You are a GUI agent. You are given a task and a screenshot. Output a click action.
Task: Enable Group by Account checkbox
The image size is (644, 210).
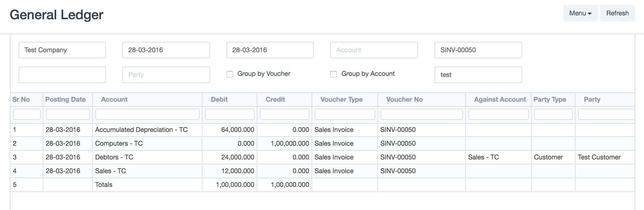click(x=334, y=74)
